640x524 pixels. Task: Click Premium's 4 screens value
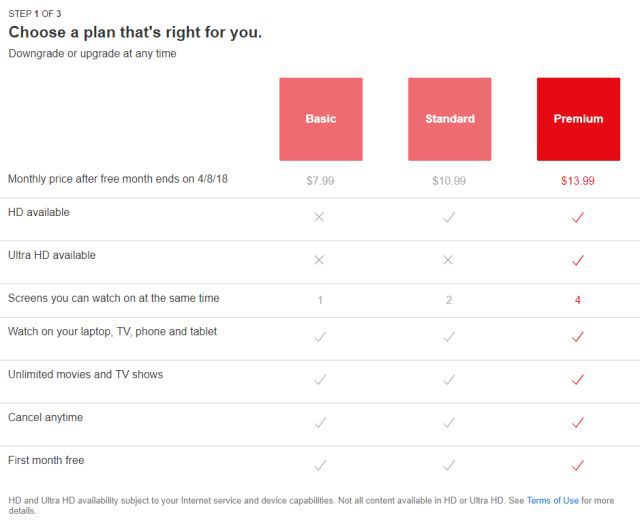(578, 300)
